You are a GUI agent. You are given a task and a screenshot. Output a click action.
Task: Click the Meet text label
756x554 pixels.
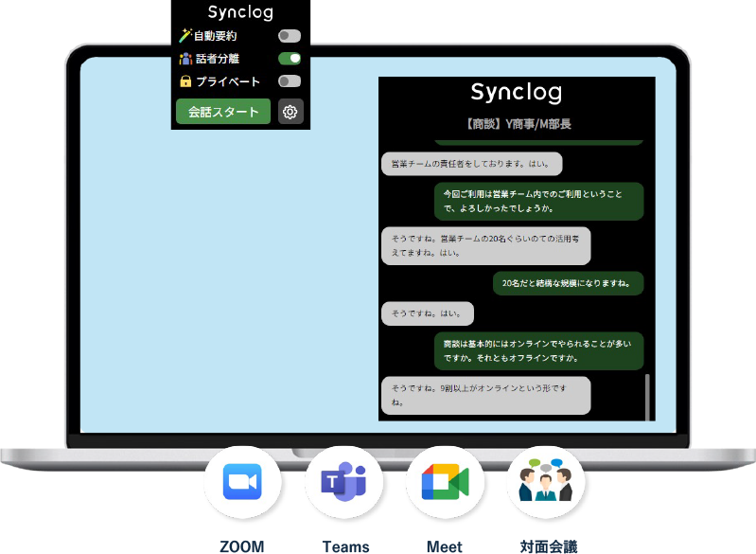click(445, 546)
